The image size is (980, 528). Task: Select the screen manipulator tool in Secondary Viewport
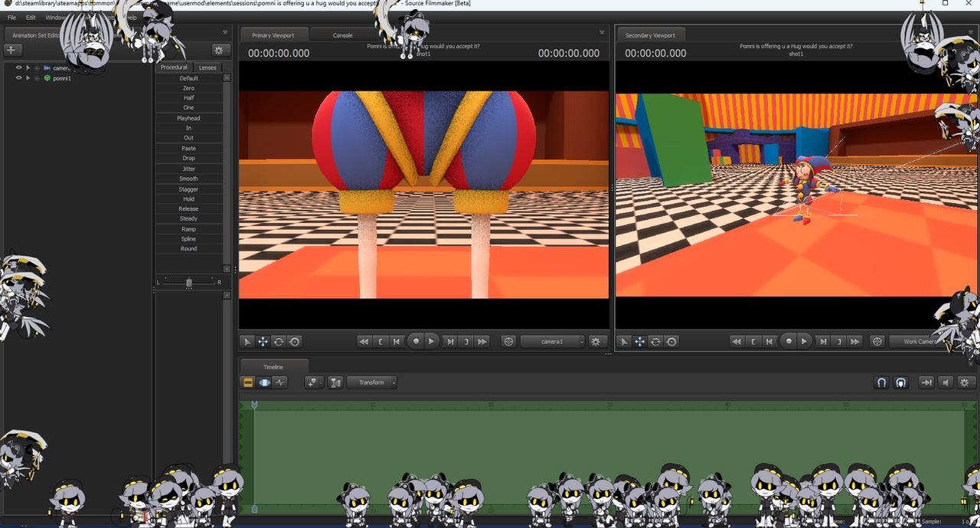click(671, 342)
